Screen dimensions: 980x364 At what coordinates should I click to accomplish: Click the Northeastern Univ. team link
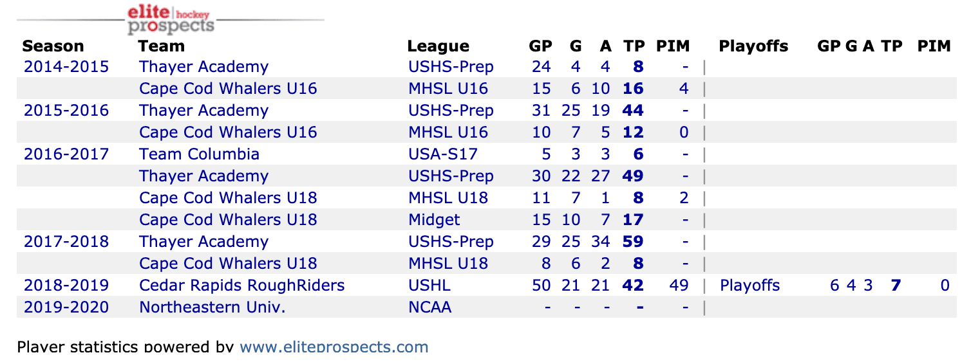coord(212,307)
